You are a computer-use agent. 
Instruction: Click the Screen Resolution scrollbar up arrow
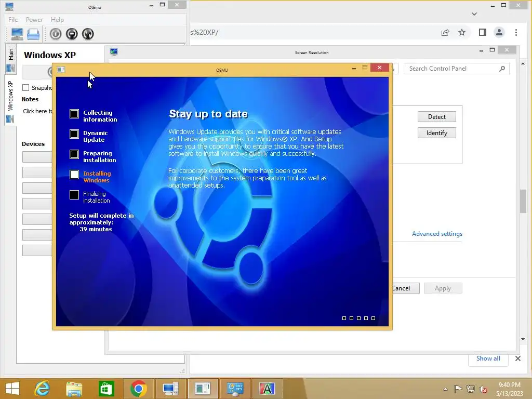coord(523,63)
